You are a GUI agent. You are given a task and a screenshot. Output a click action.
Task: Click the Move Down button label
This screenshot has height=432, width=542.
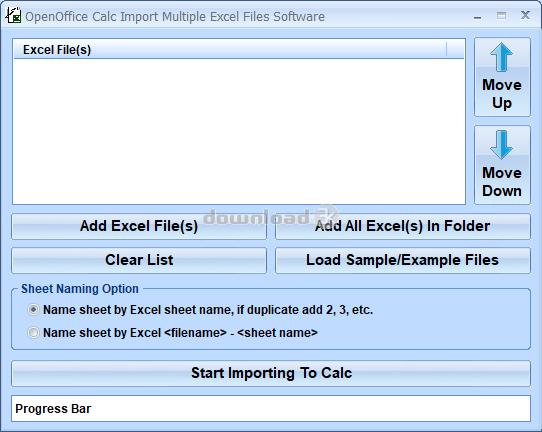click(x=502, y=182)
